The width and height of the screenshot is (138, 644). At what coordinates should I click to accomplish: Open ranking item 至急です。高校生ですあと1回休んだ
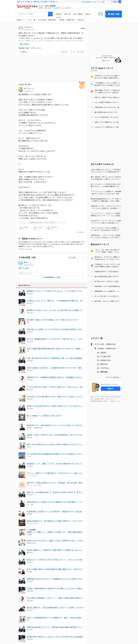(x=107, y=97)
